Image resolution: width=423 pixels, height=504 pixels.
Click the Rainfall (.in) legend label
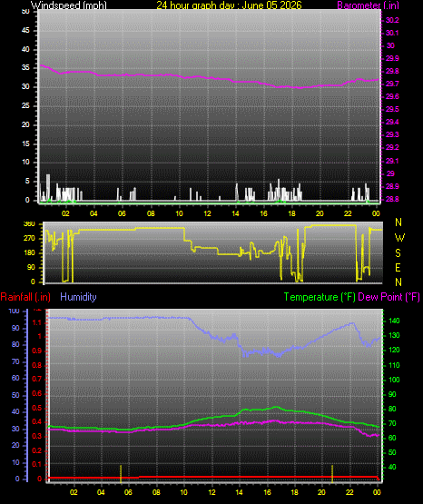[25, 297]
